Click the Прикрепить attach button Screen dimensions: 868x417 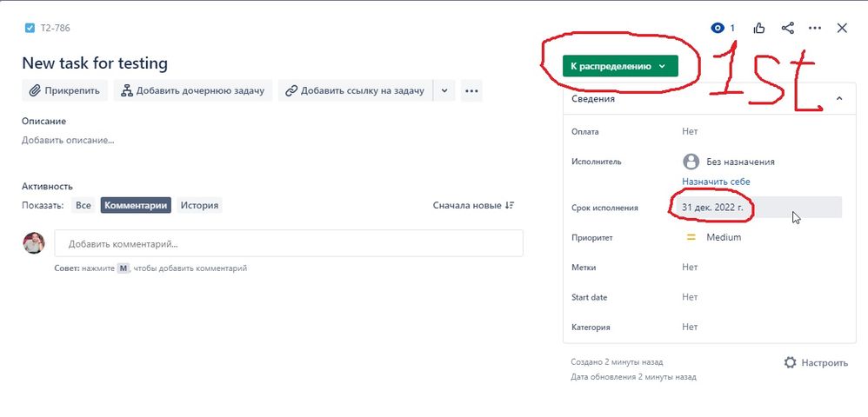coord(64,90)
